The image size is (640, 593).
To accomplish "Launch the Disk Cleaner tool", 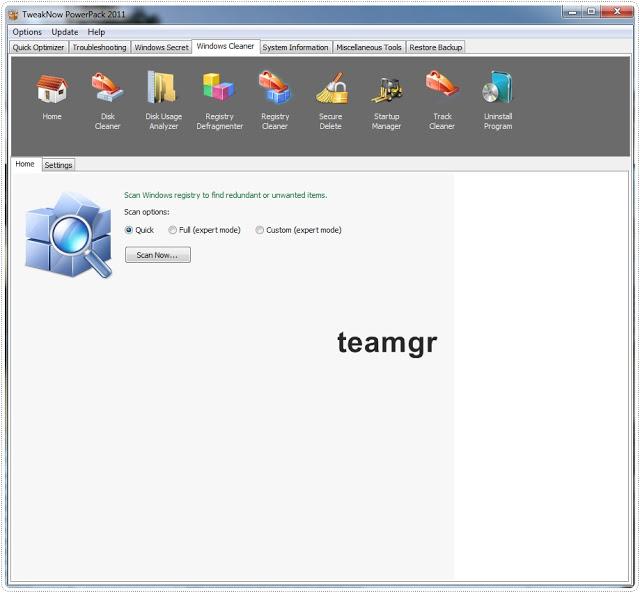I will pos(107,100).
